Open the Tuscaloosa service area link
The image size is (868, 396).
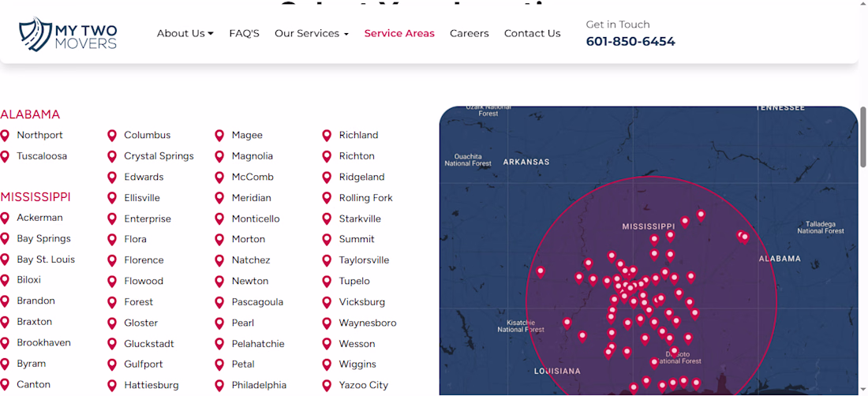coord(42,156)
